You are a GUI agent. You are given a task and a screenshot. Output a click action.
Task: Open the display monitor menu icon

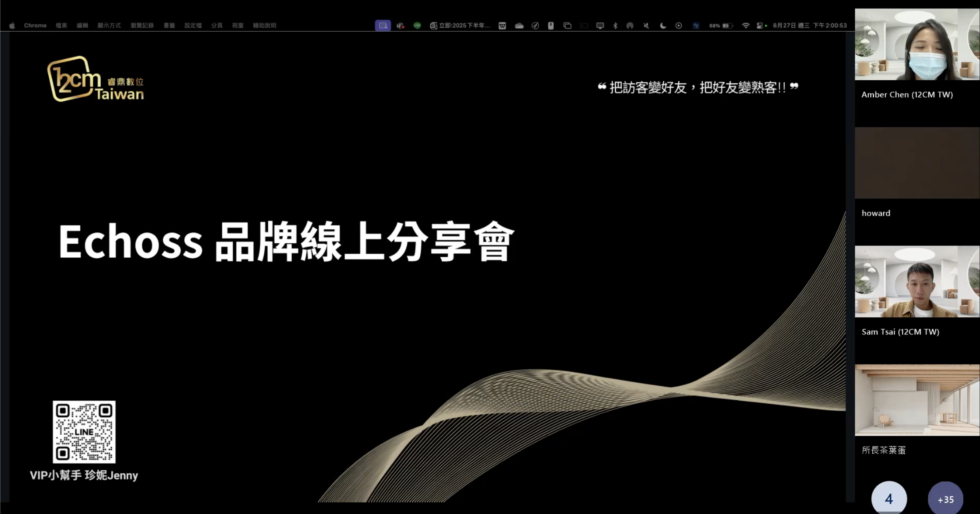(600, 26)
